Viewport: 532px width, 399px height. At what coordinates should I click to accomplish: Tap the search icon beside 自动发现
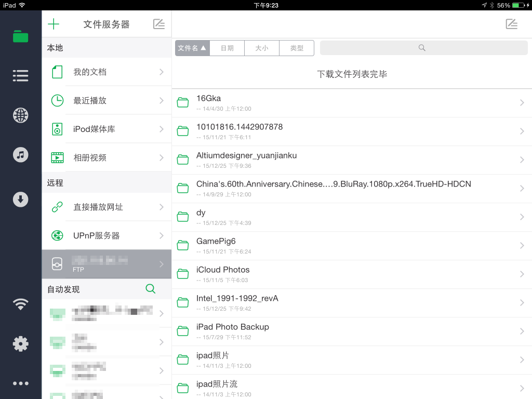[x=150, y=288]
